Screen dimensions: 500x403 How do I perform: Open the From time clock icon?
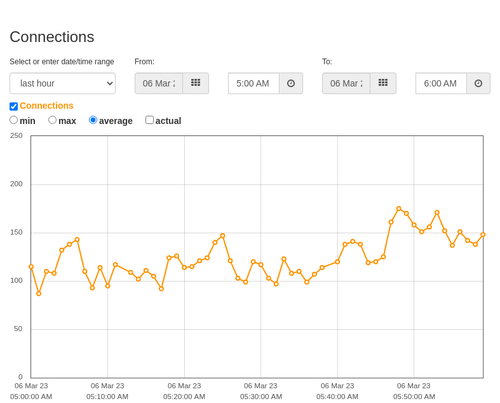(x=291, y=83)
